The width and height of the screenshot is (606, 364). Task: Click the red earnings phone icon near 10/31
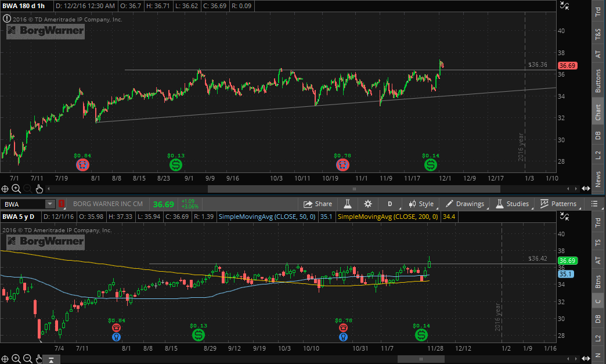(344, 327)
